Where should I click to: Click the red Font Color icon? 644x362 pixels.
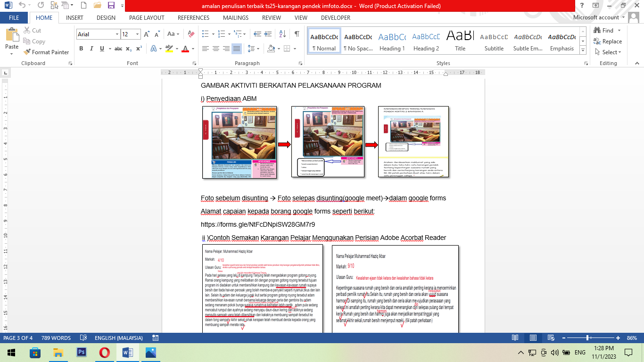pos(185,49)
